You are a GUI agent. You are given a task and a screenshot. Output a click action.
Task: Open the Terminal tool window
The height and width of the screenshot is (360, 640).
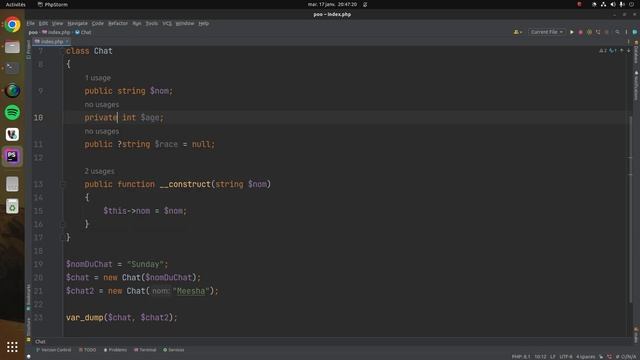[x=145, y=350]
